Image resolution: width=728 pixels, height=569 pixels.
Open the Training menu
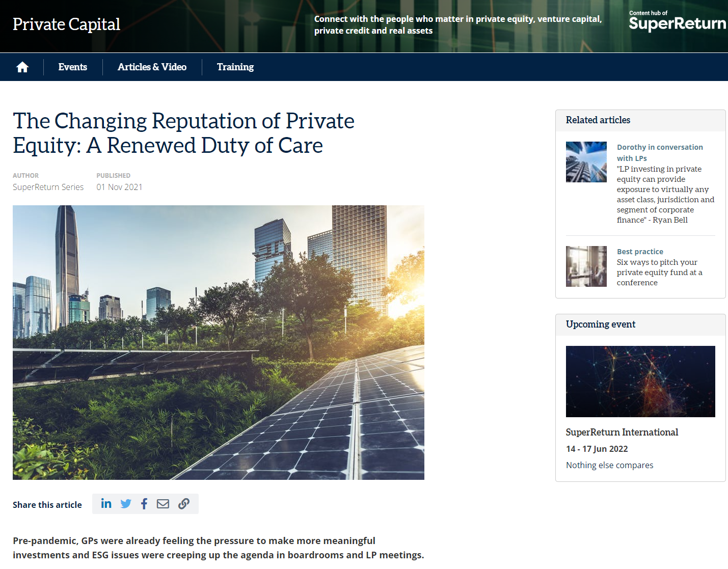click(235, 67)
